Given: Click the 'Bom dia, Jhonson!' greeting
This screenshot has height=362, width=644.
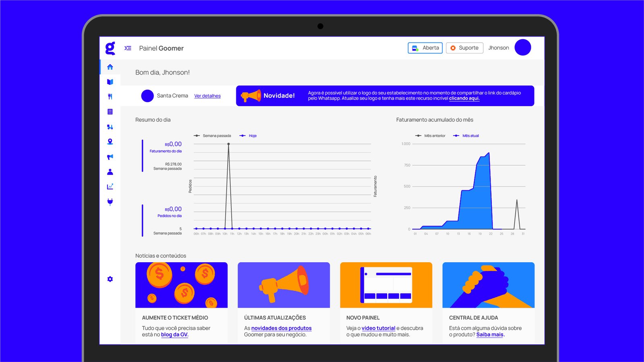Looking at the screenshot, I should point(162,72).
